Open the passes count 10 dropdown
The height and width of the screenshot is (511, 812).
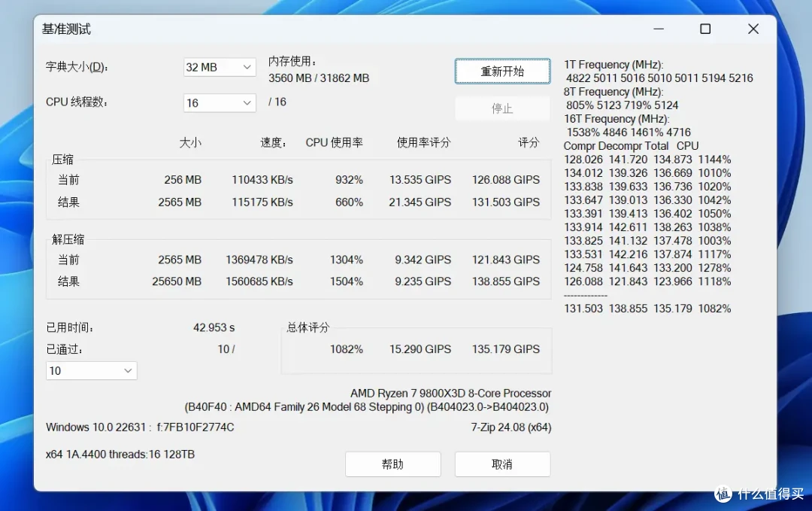(x=91, y=370)
